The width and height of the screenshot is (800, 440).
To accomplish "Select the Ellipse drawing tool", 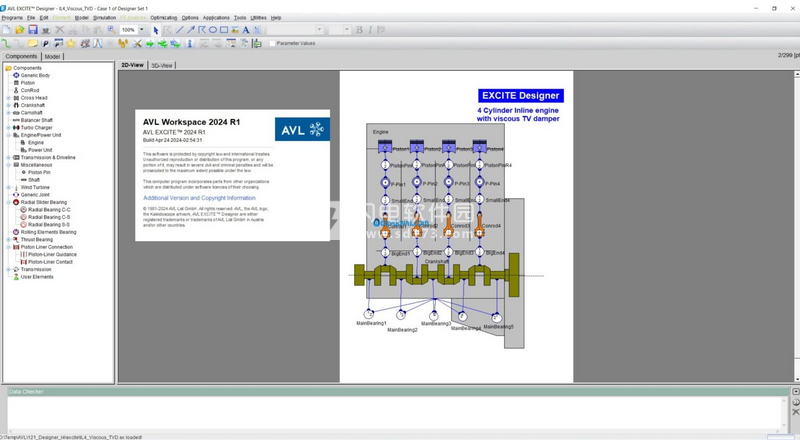I will (213, 30).
